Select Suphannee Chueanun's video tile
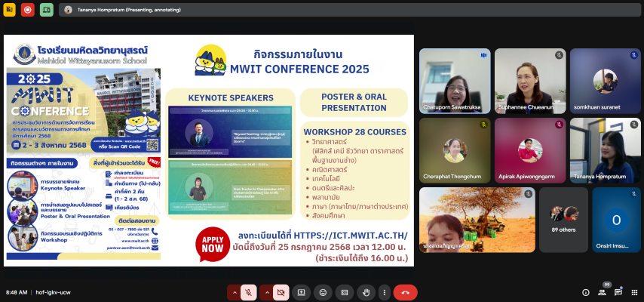The image size is (644, 302). [x=530, y=81]
